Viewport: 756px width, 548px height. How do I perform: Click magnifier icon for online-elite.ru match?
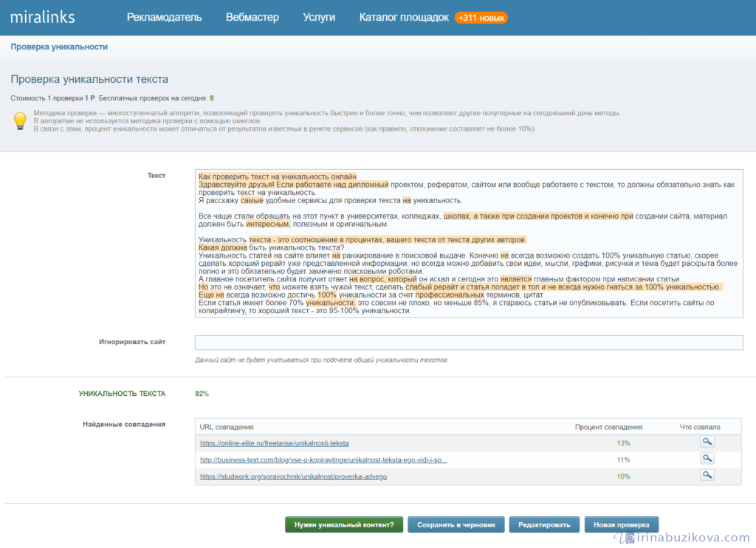click(x=707, y=442)
